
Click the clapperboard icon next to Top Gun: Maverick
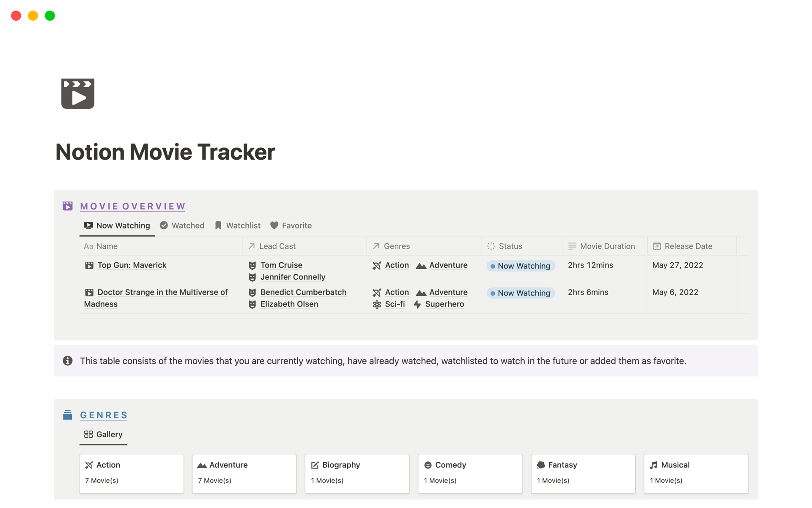click(89, 265)
